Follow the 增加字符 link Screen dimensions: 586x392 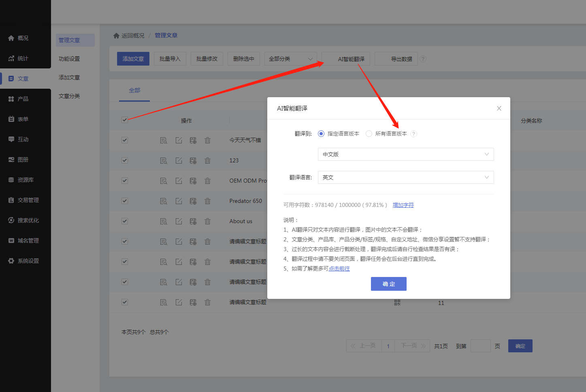[403, 205]
